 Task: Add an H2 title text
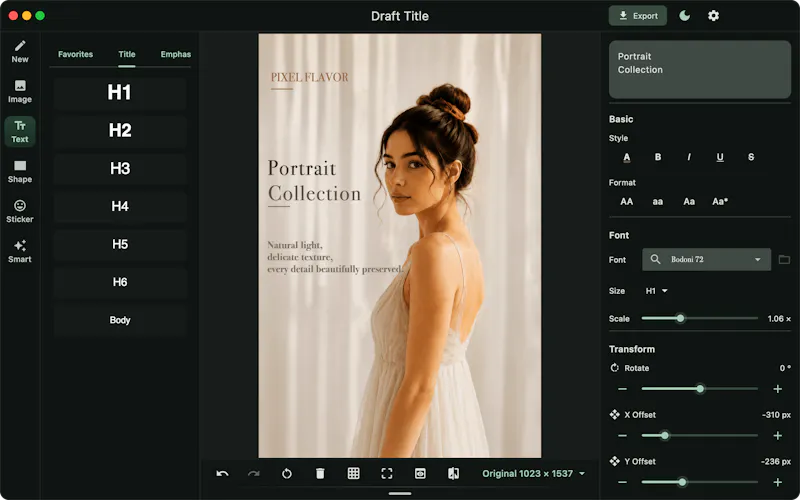click(120, 130)
